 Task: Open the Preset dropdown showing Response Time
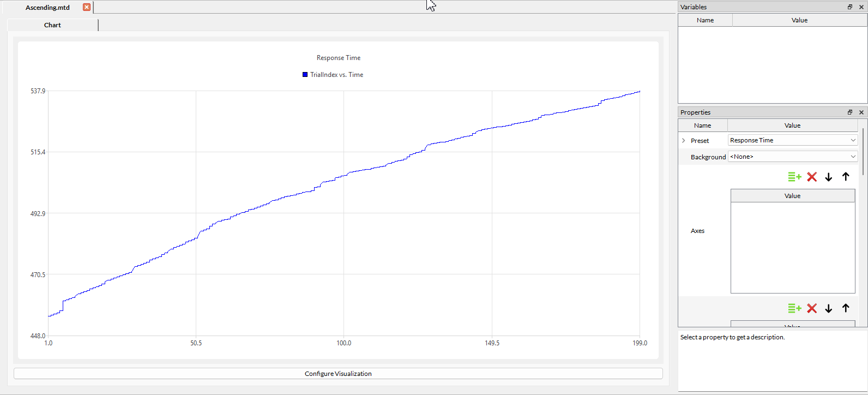pyautogui.click(x=792, y=140)
